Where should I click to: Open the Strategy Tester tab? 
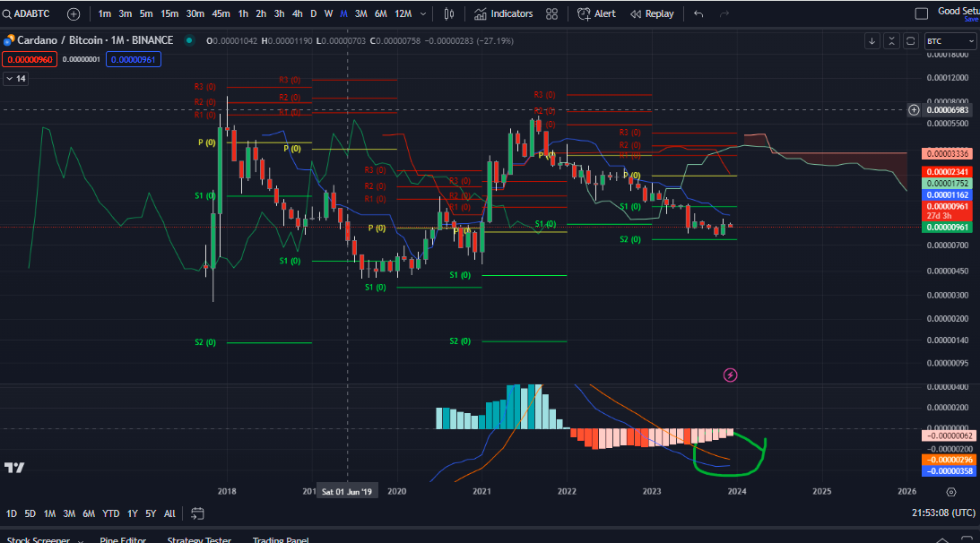click(198, 539)
